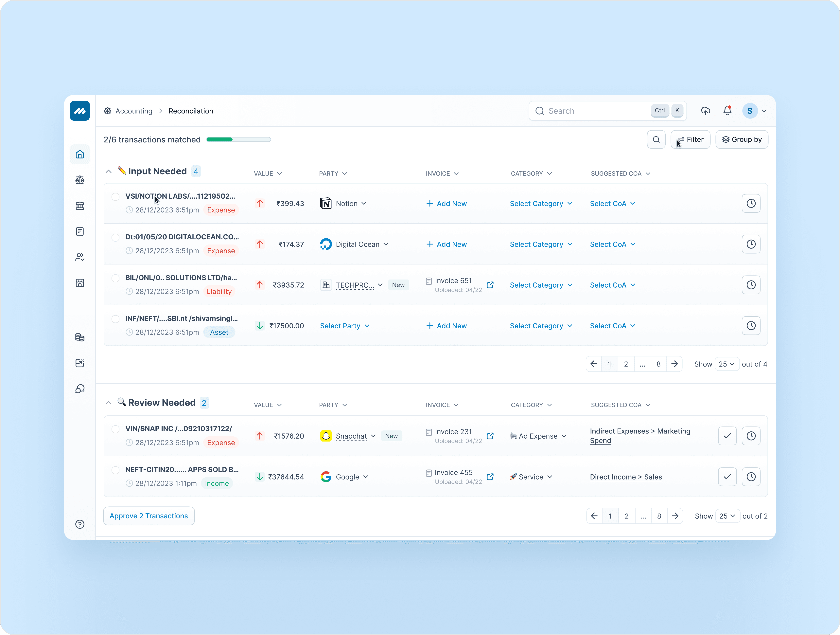This screenshot has height=635, width=840.
Task: Select the VIN/SNAP INC transaction checkbox
Action: coord(115,429)
